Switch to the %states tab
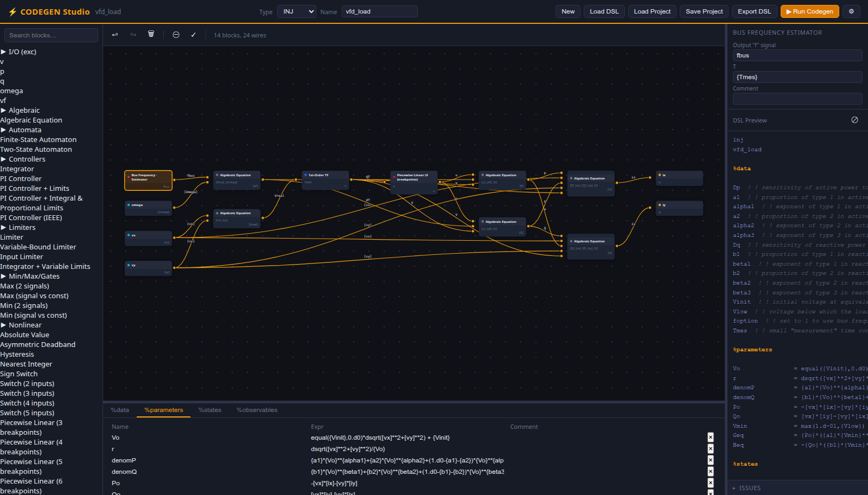The image size is (868, 495). (x=209, y=410)
